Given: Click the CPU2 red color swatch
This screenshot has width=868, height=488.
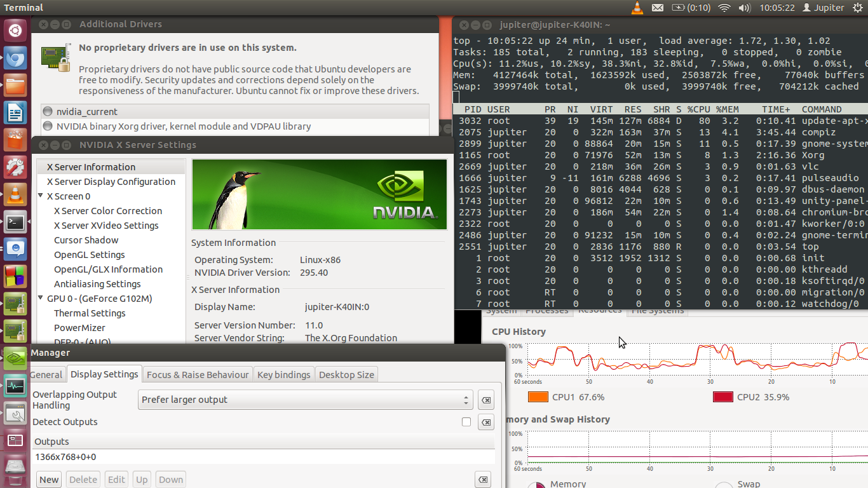Looking at the screenshot, I should [x=722, y=397].
